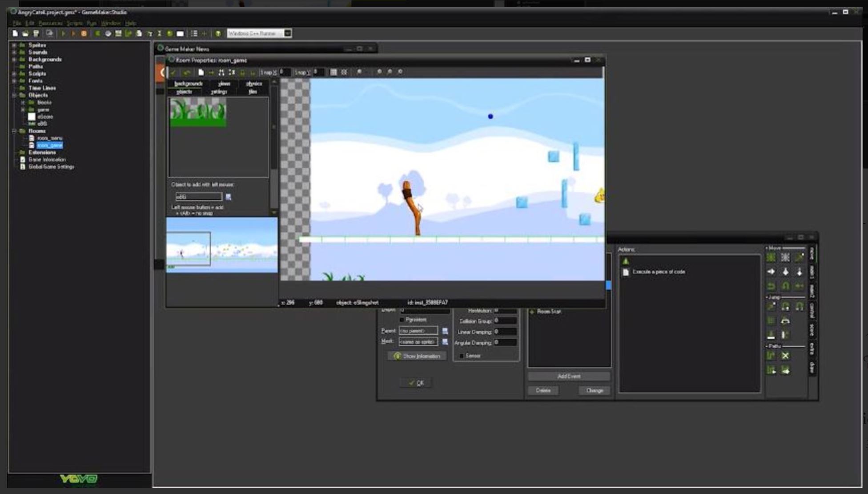Open the Resources menu

(x=50, y=23)
